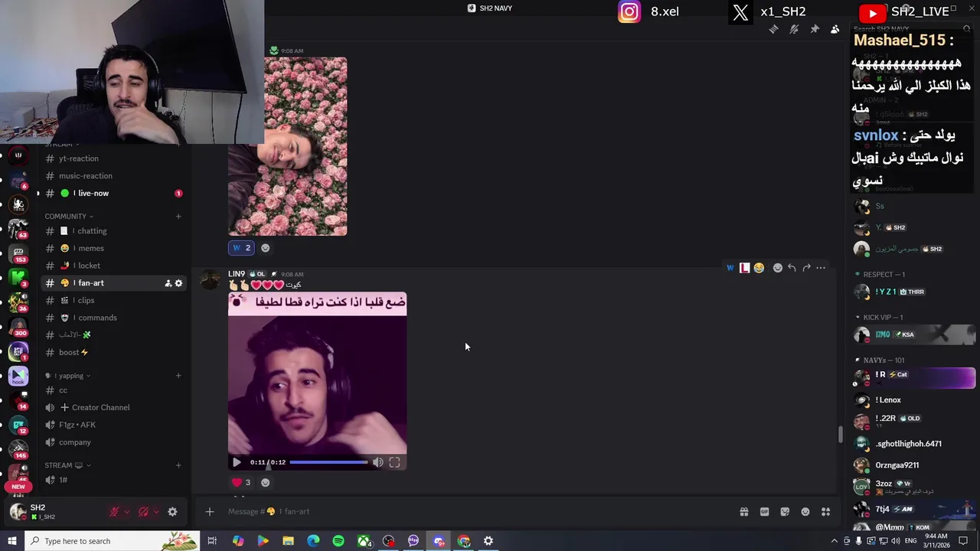
Task: Forward LIN9's message
Action: [x=806, y=268]
